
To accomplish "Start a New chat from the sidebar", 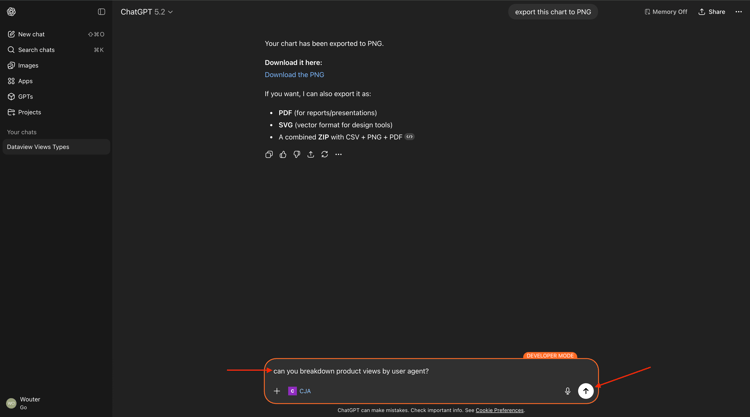I will 56,34.
